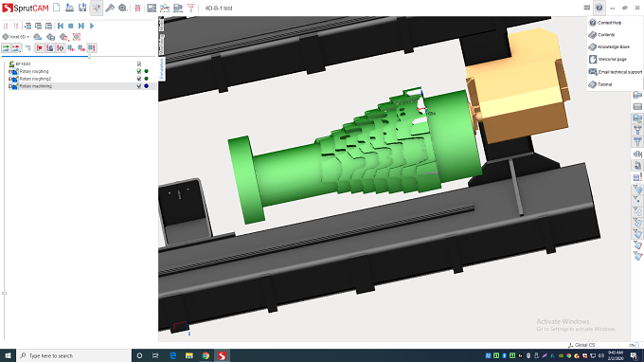This screenshot has width=644, height=362.
Task: Toggle checkbox for Rotary machining operation
Action: coord(139,86)
